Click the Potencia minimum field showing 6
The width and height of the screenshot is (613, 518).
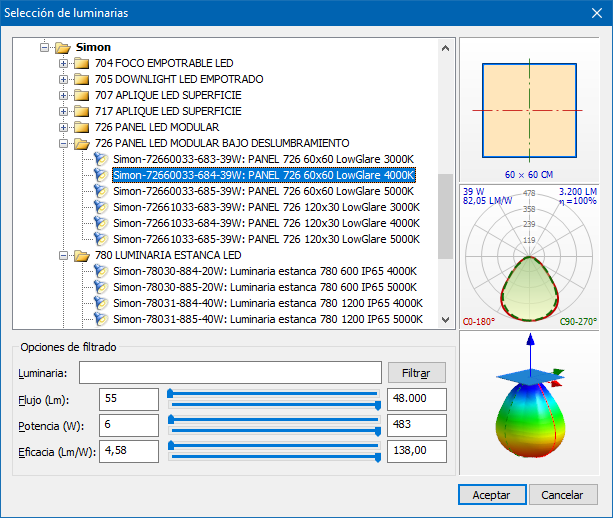[129, 425]
